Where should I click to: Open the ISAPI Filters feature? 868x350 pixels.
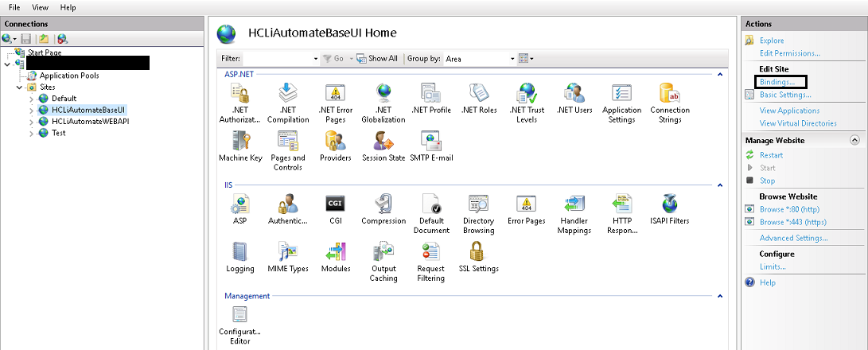click(669, 209)
